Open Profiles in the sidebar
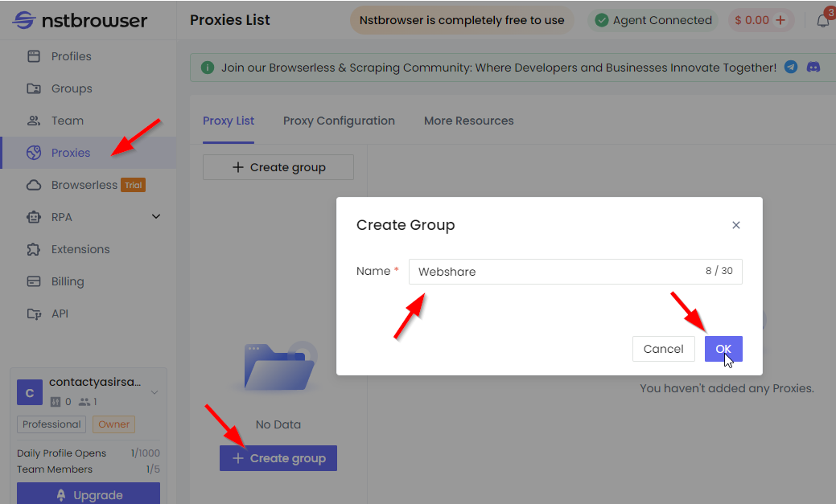This screenshot has height=504, width=836. (x=71, y=56)
